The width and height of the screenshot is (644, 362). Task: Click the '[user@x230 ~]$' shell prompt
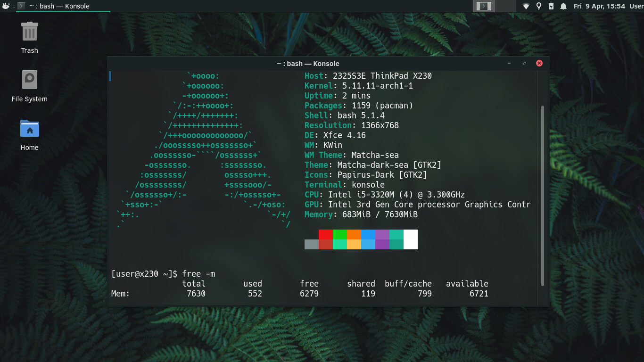click(144, 274)
